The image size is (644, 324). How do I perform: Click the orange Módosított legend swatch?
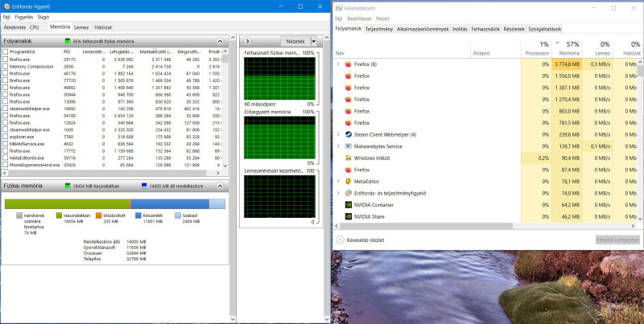coord(98,215)
